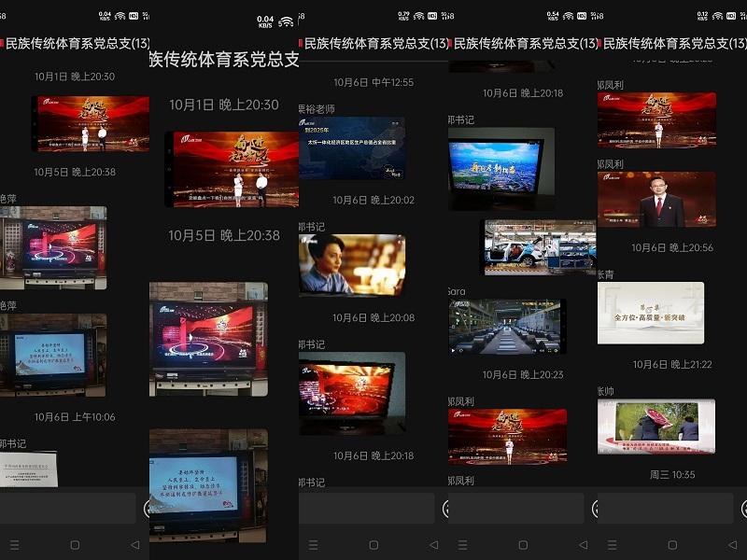Tap the back triangle in the rightmost panel's navigation bar
Screen dimensions: 747x560
[x=732, y=544]
